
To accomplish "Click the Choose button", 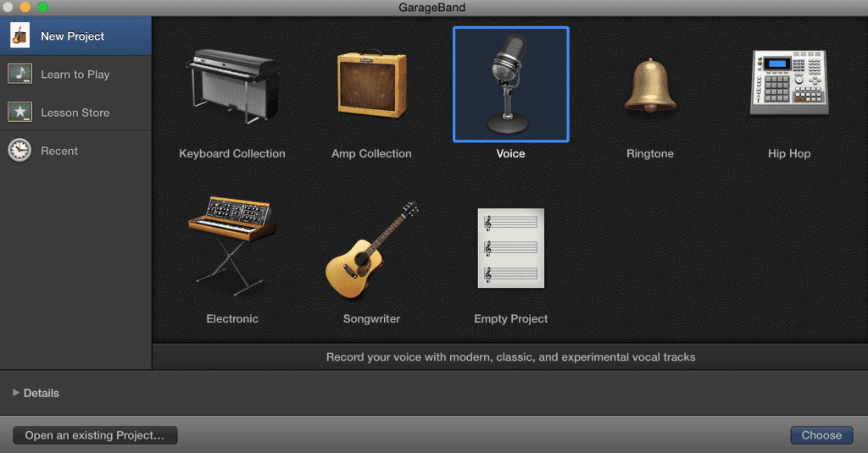I will [821, 435].
